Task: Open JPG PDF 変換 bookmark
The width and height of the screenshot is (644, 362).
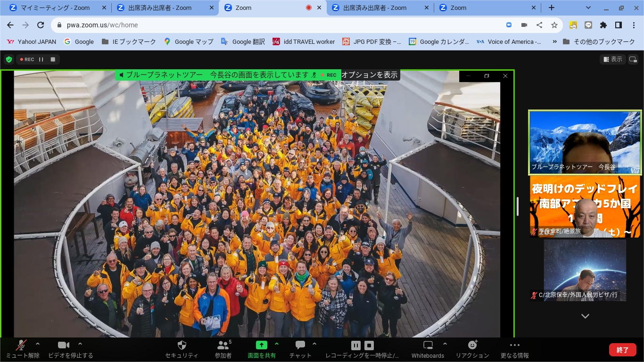Action: click(x=372, y=41)
